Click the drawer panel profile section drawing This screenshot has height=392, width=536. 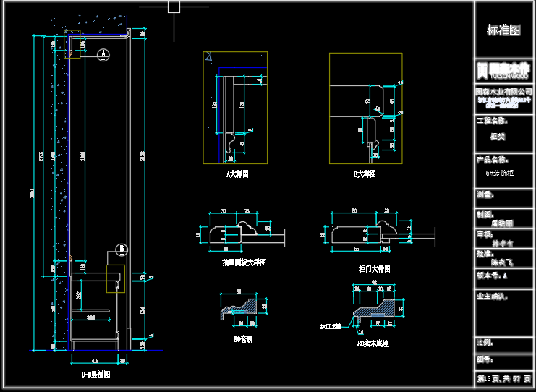click(x=236, y=234)
